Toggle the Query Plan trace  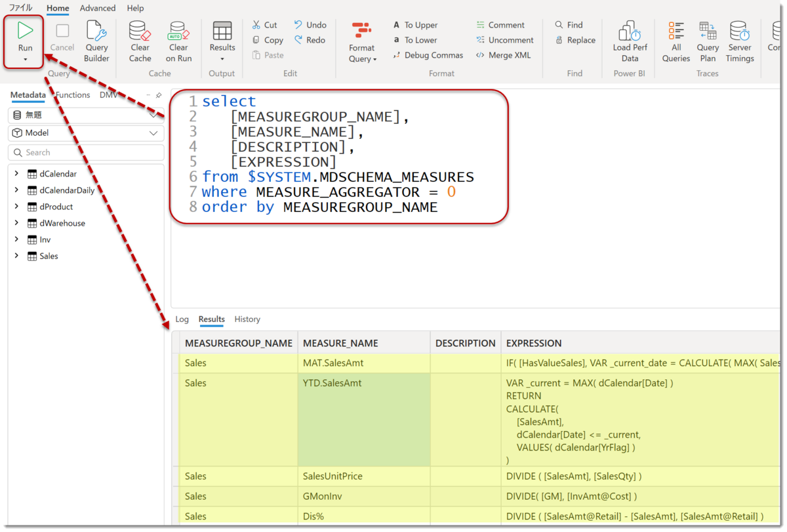click(708, 41)
